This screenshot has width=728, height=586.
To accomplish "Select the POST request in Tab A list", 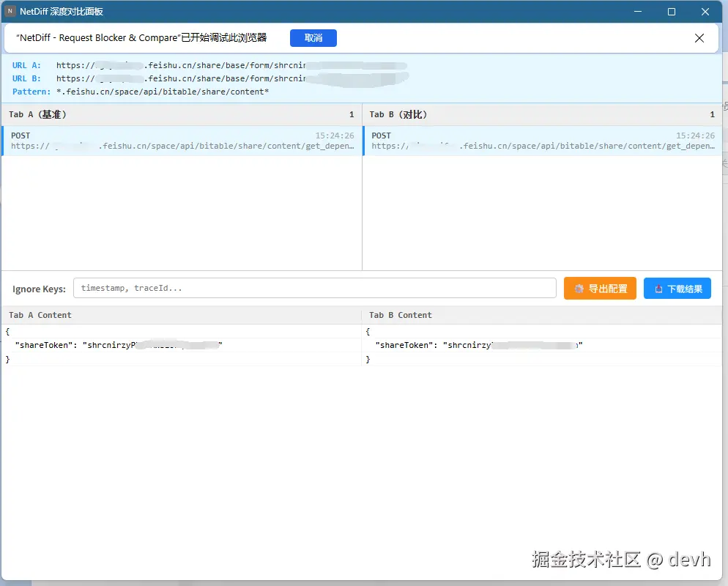I will [182, 141].
